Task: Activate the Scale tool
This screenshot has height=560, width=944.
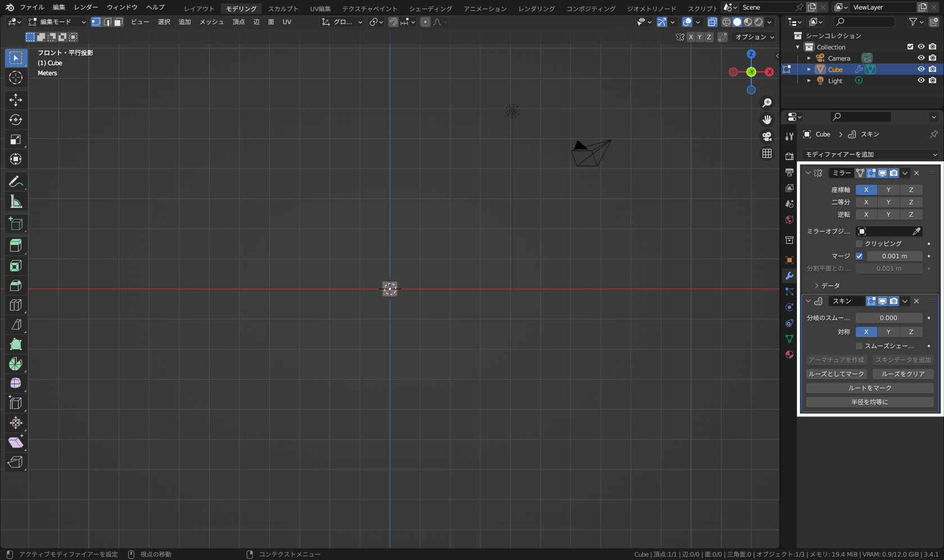Action: [16, 139]
